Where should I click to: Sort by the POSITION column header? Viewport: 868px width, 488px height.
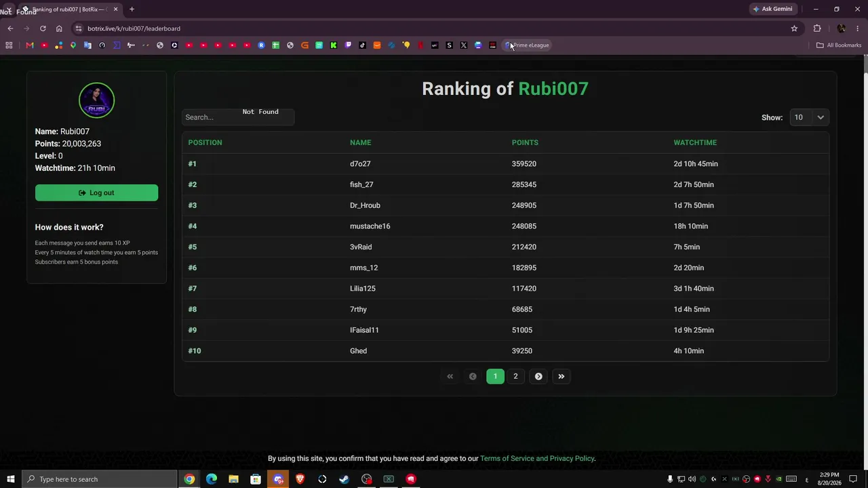click(205, 142)
